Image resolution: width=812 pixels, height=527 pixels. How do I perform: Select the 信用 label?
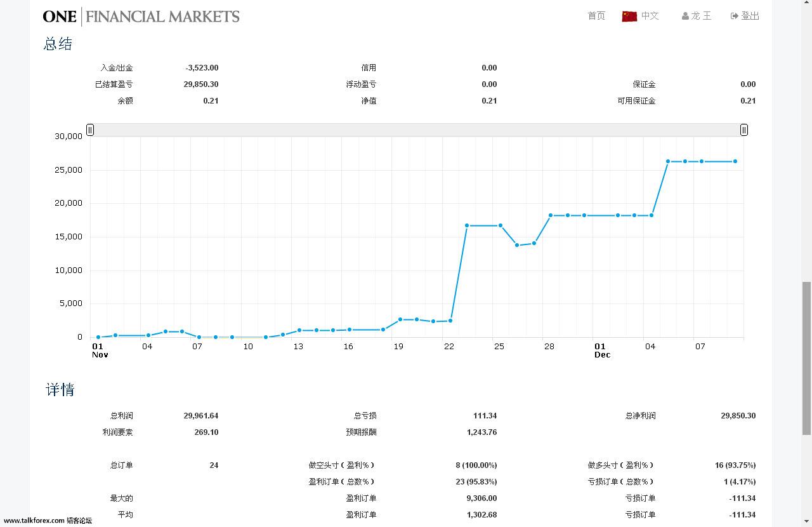(x=369, y=67)
